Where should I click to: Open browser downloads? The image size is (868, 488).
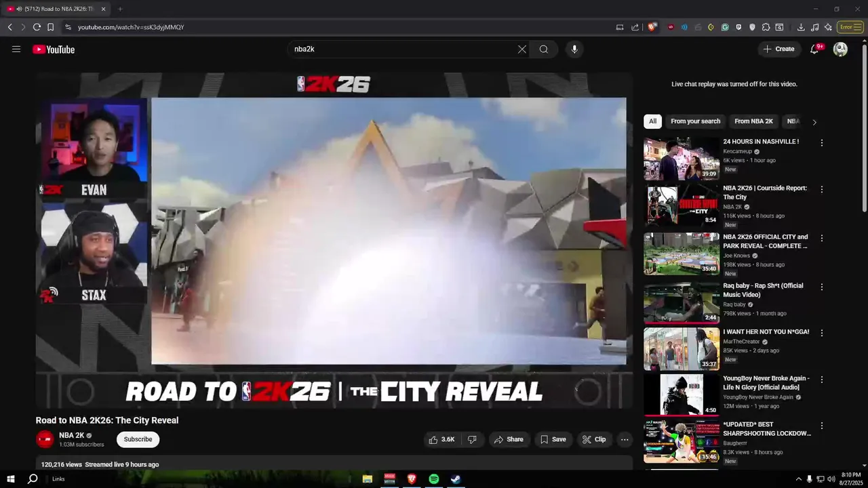pyautogui.click(x=801, y=27)
